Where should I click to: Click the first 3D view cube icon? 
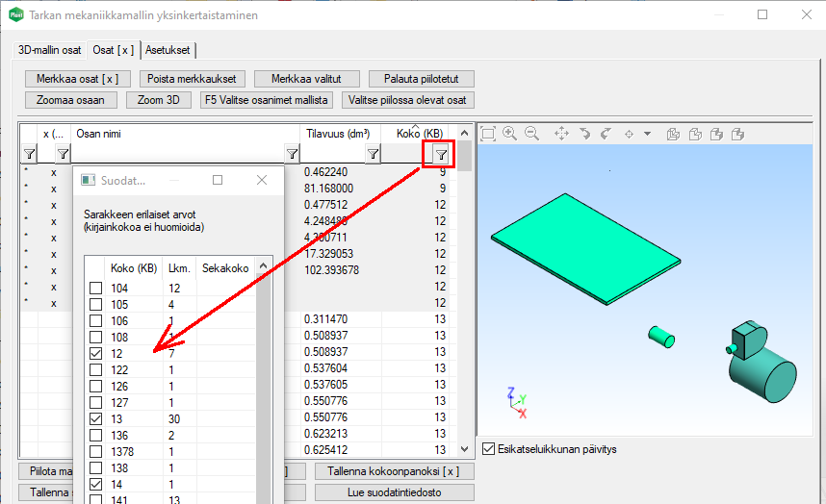pyautogui.click(x=673, y=134)
